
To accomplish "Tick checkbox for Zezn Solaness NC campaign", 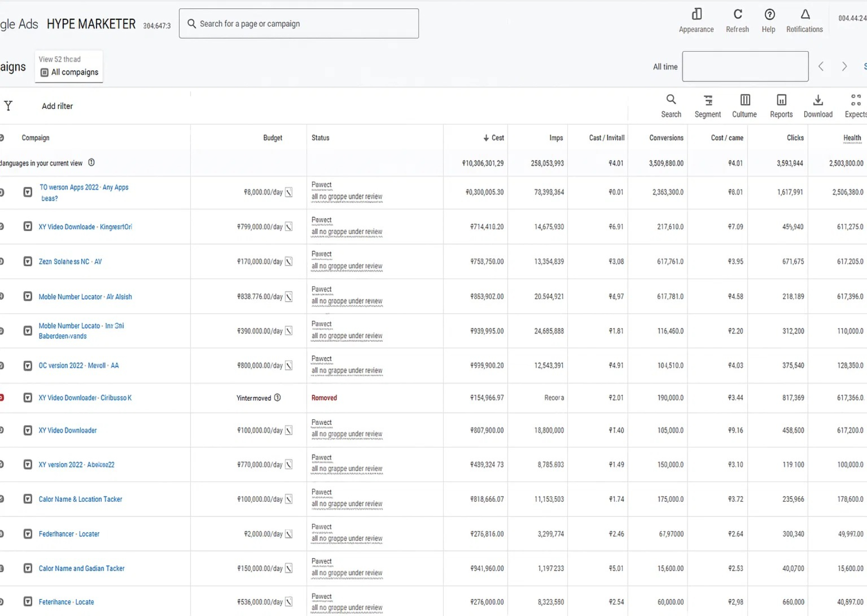I will pyautogui.click(x=28, y=262).
